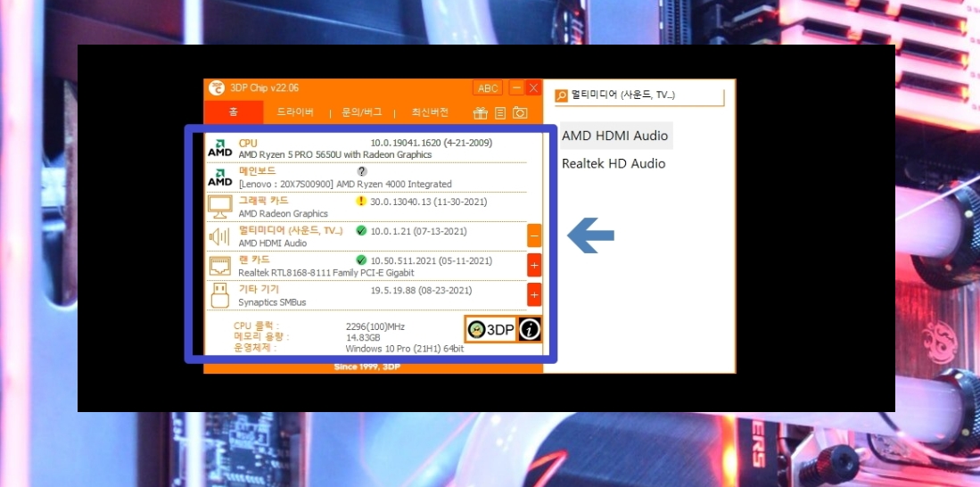980x487 pixels.
Task: Click the 3DP Chip logo in title bar
Action: (x=217, y=88)
